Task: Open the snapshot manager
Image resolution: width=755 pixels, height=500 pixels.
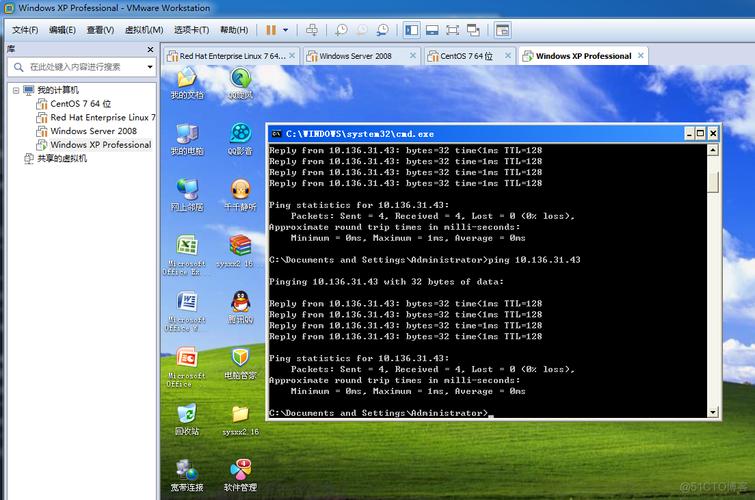Action: click(383, 30)
